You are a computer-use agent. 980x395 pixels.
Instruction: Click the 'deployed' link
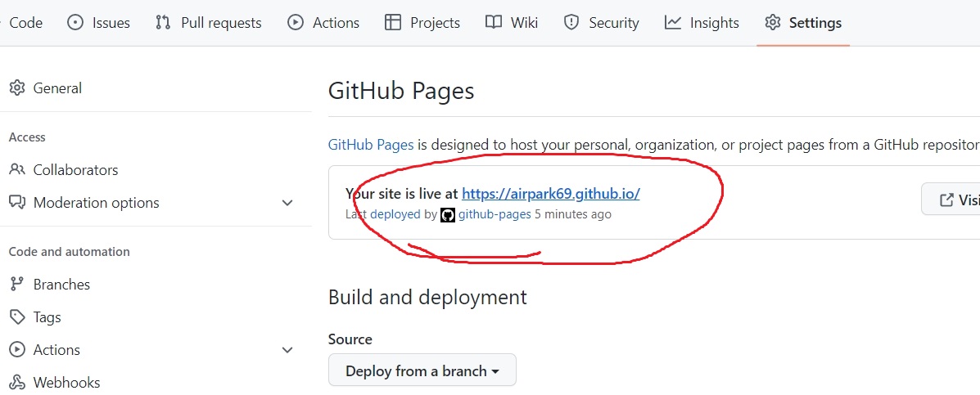tap(395, 214)
